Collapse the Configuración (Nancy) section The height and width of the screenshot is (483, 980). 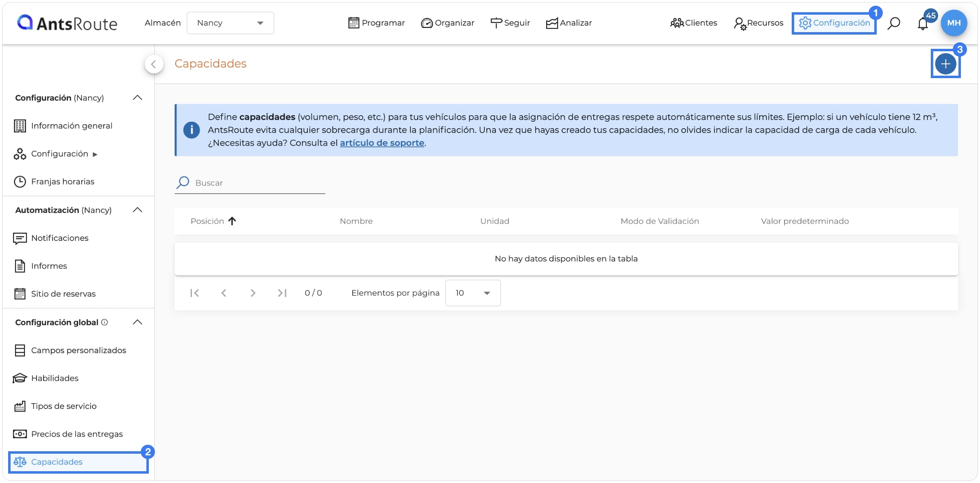[x=137, y=98]
